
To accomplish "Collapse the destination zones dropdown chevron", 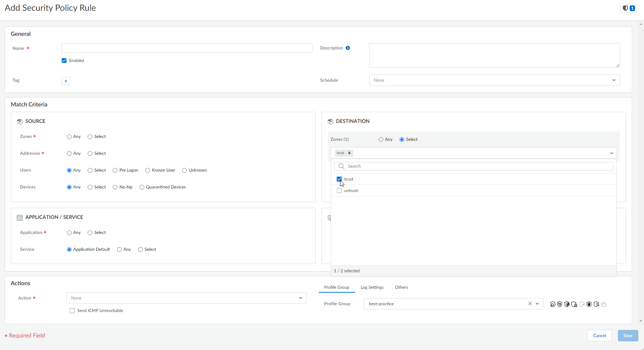I will tap(611, 153).
